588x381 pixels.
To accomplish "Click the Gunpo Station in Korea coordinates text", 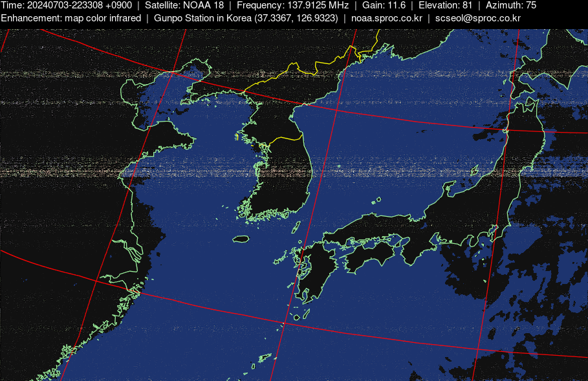I will pyautogui.click(x=246, y=18).
